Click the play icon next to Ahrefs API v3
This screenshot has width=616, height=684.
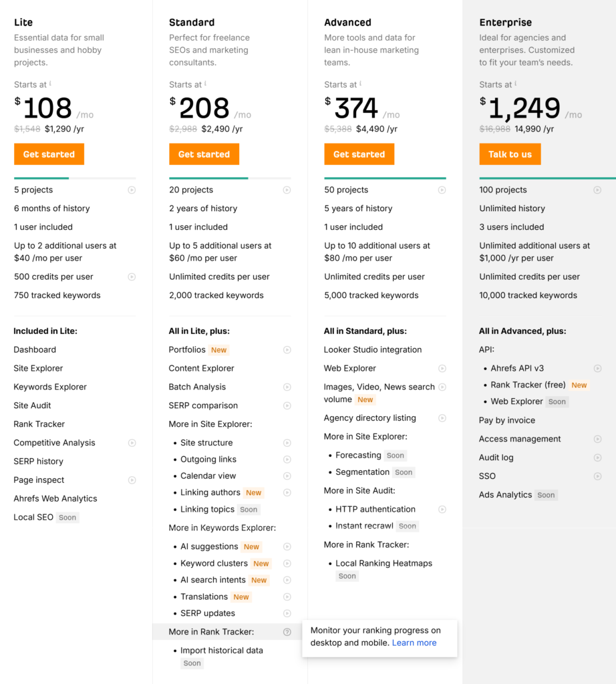(598, 369)
